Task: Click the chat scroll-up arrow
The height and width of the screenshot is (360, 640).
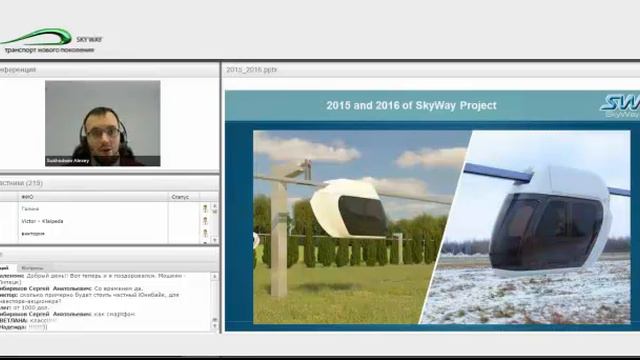Action: coord(215,276)
